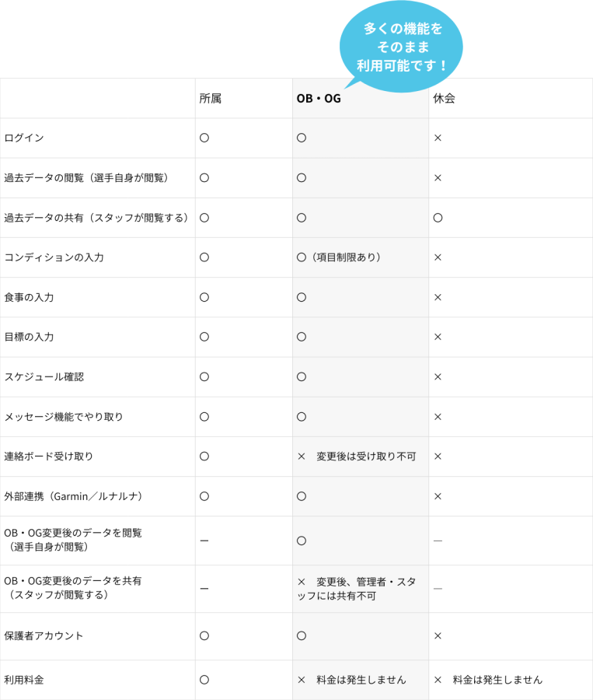Click the circle mark in ログイン 所属 cell
This screenshot has width=593, height=700.
tap(204, 138)
